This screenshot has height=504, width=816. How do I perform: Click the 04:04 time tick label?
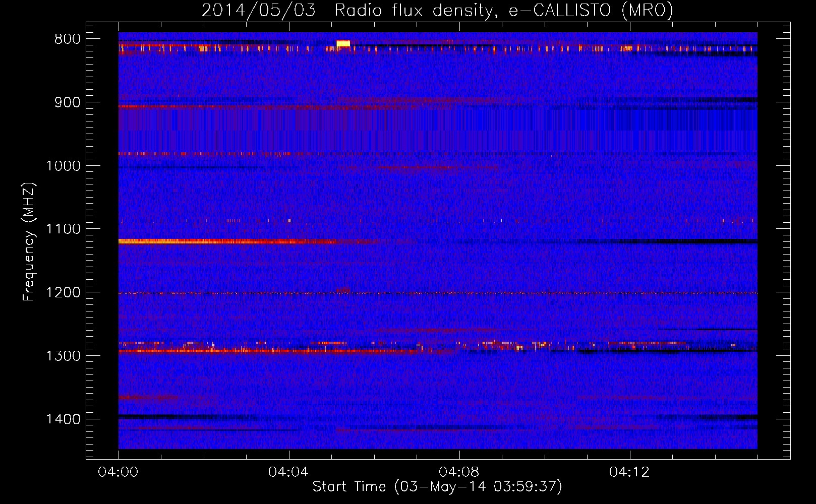pyautogui.click(x=288, y=472)
